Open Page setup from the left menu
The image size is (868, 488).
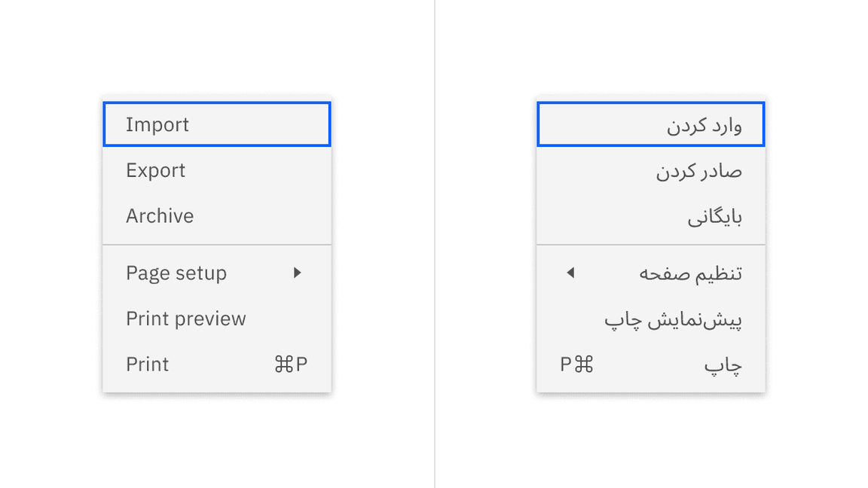(x=176, y=273)
